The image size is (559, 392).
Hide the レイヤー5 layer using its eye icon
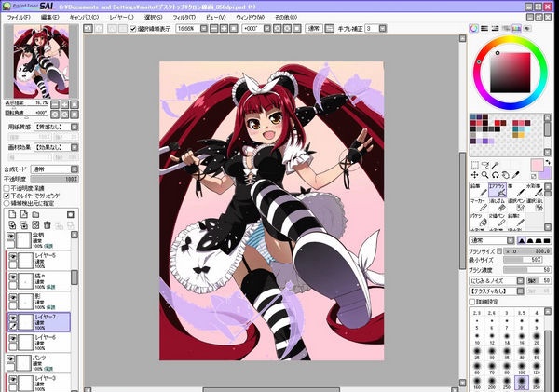click(11, 259)
